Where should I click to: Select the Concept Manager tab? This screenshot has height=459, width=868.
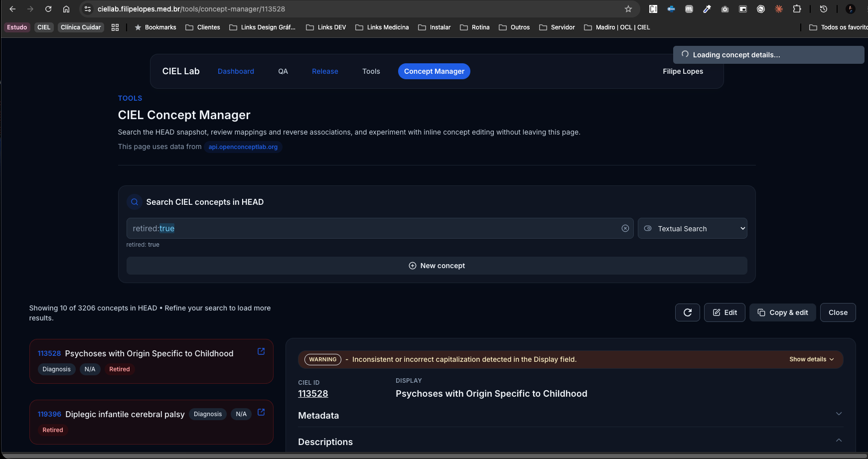point(434,71)
